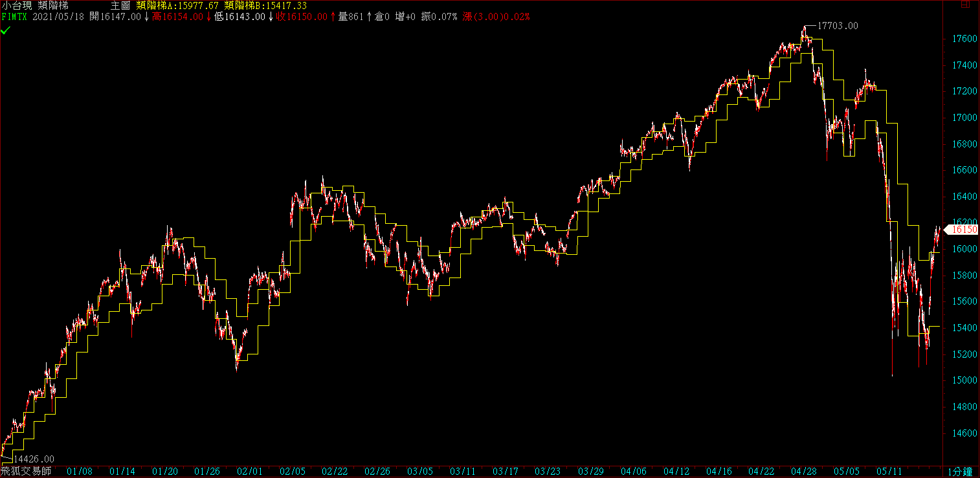Click the 05/05 date on time axis

[846, 472]
